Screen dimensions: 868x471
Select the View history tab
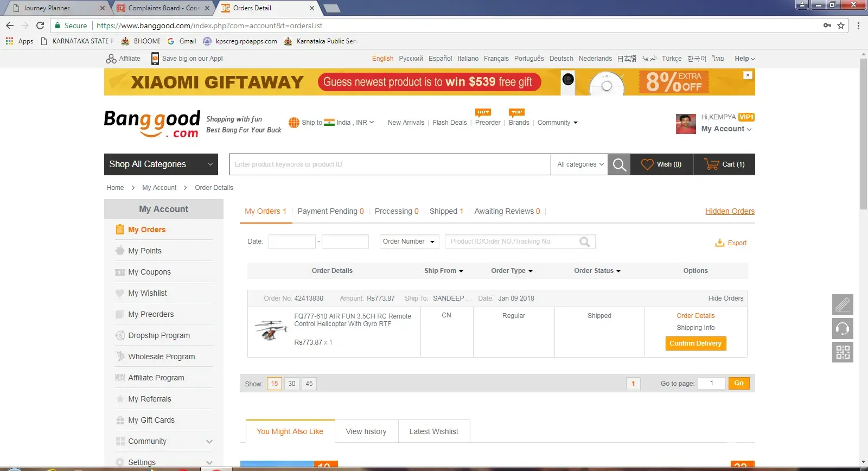pos(366,431)
